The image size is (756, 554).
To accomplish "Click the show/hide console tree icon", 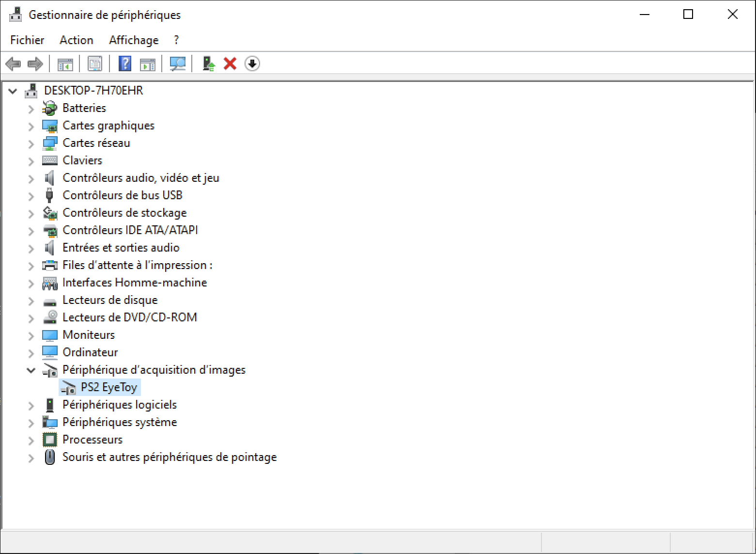I will point(65,63).
